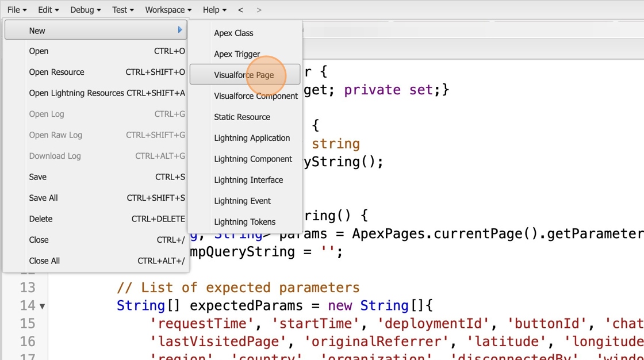This screenshot has height=360, width=644.
Task: Open the Workspace menu
Action: pyautogui.click(x=168, y=10)
